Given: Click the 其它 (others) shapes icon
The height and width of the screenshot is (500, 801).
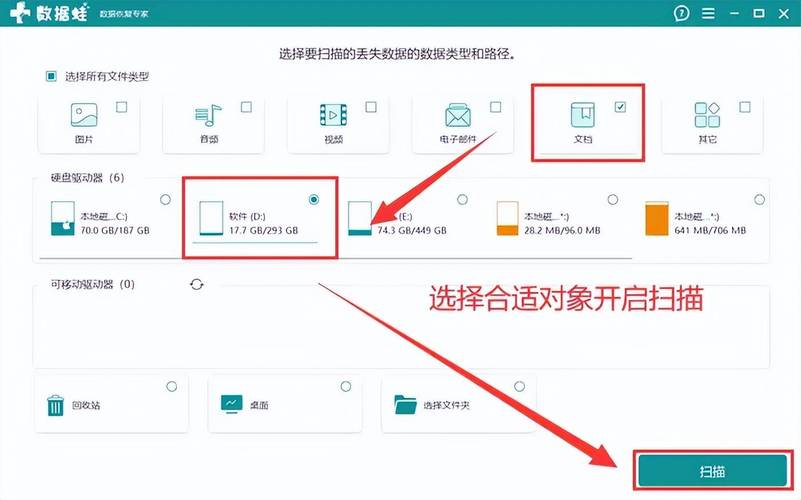Looking at the screenshot, I should point(708,114).
